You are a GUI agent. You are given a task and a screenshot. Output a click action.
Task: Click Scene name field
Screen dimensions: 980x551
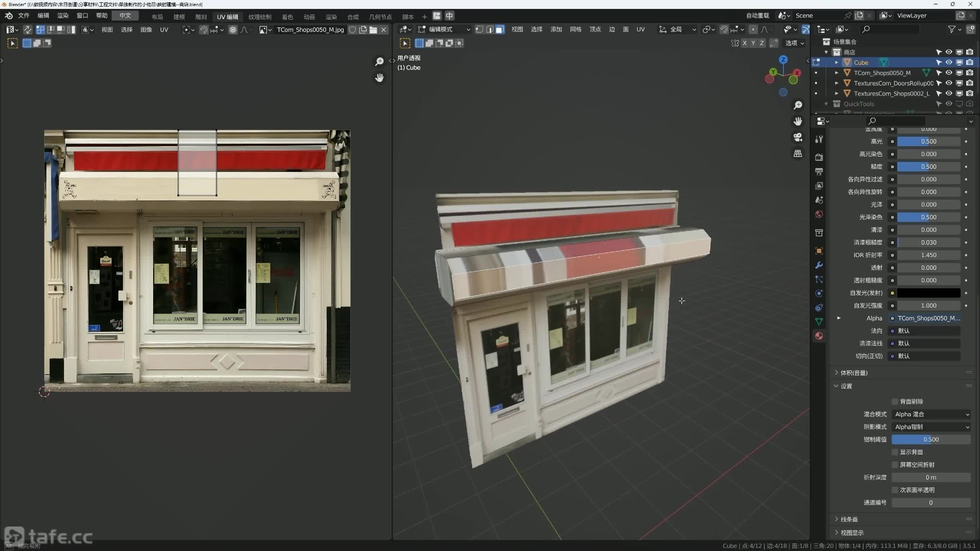(x=818, y=16)
